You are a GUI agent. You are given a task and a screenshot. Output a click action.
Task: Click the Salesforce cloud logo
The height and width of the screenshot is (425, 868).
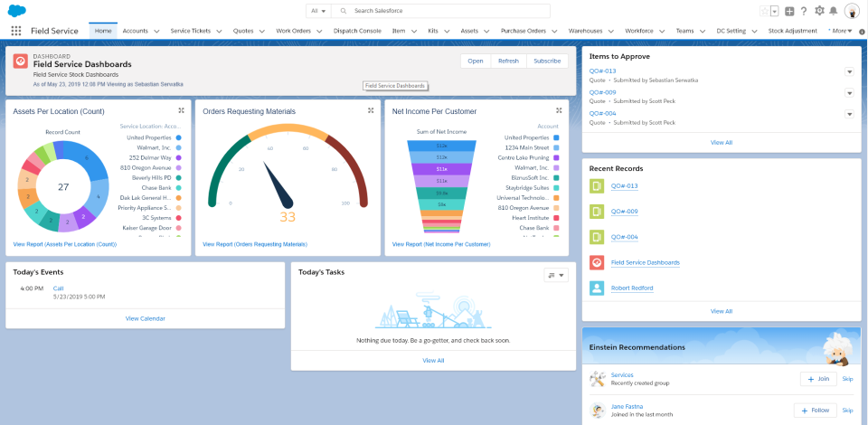(x=17, y=11)
